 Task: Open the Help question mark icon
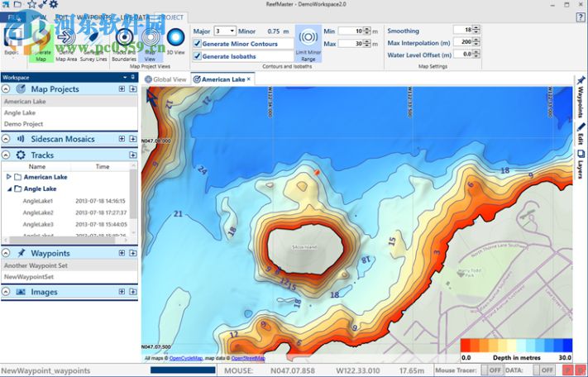point(580,17)
